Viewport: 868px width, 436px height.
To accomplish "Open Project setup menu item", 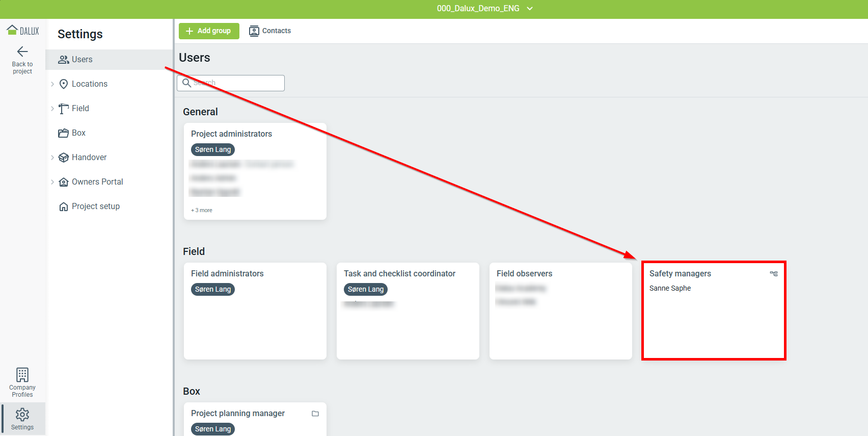I will pyautogui.click(x=95, y=207).
